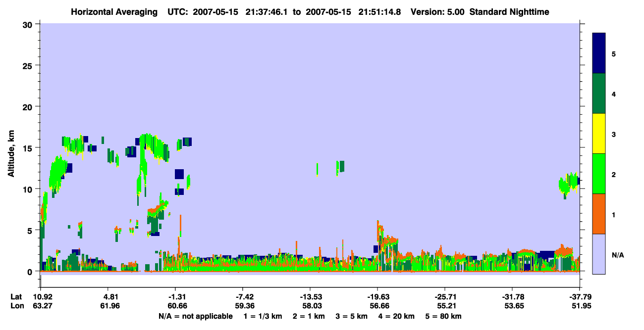Click legend text 'N/A = not applicable'
644x330 pixels.
coord(195,316)
